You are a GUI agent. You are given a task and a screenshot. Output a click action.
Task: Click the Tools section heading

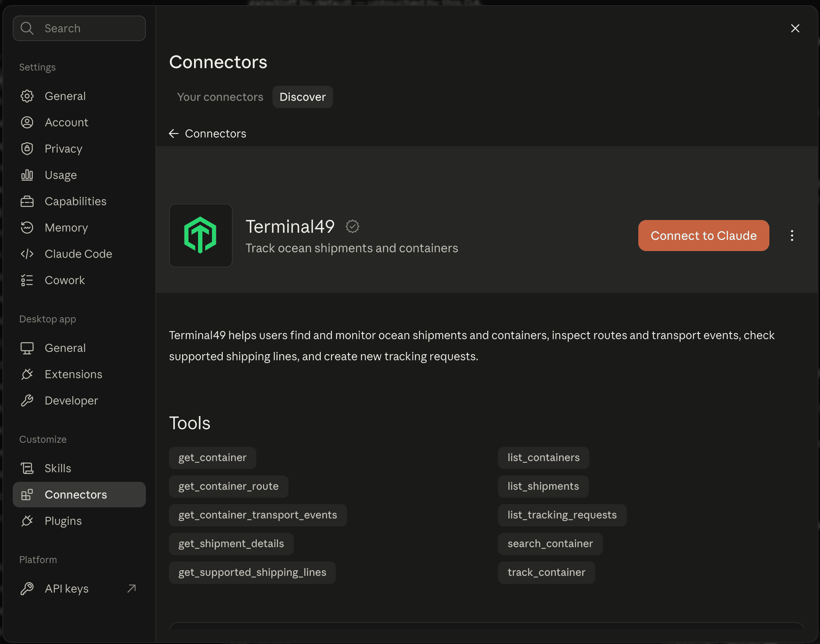pyautogui.click(x=190, y=423)
